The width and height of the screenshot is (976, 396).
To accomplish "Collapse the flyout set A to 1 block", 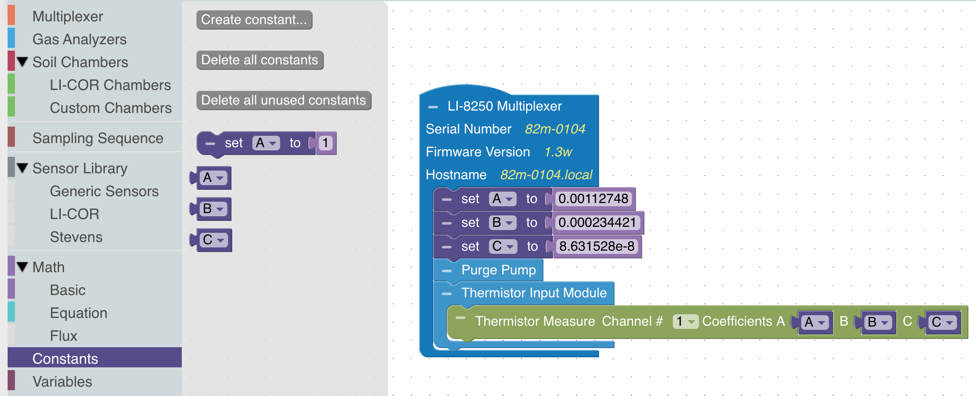I will (x=210, y=143).
